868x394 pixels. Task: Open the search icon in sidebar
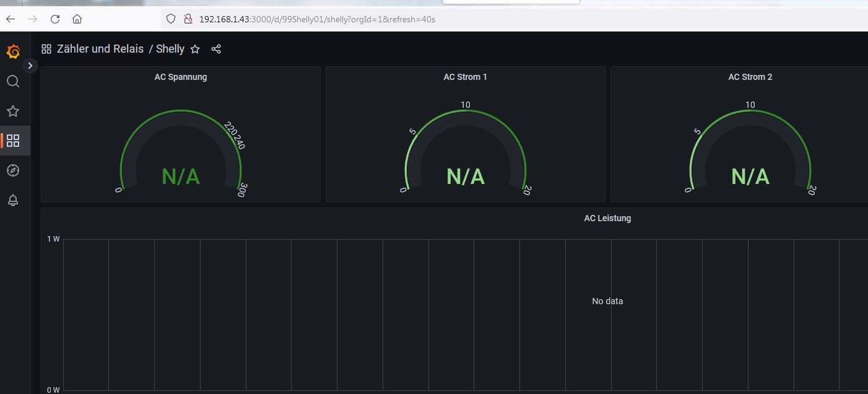(x=13, y=81)
